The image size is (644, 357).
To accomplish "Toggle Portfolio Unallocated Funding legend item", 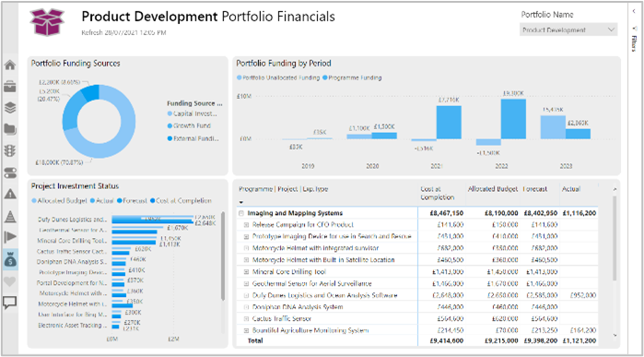I will [x=278, y=77].
